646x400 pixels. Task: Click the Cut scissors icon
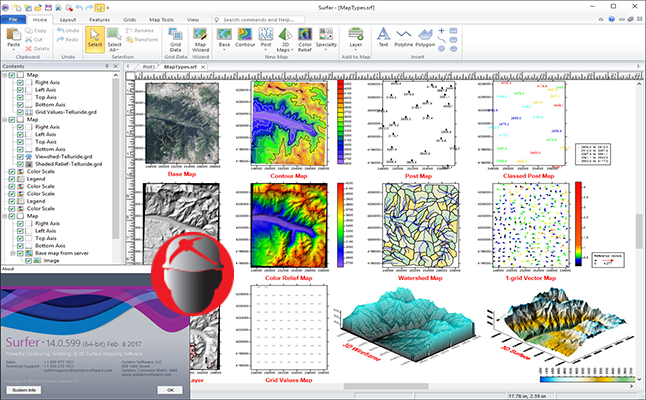pos(28,40)
